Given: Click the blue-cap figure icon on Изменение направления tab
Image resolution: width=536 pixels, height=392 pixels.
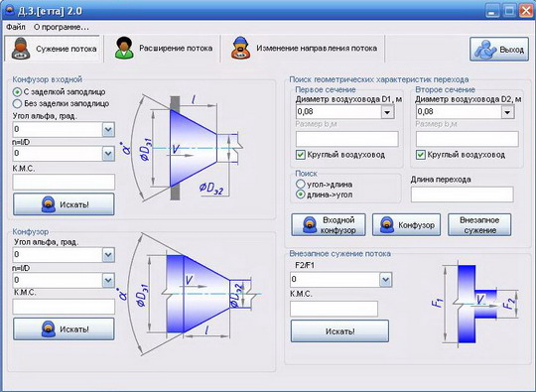Looking at the screenshot, I should pos(240,49).
